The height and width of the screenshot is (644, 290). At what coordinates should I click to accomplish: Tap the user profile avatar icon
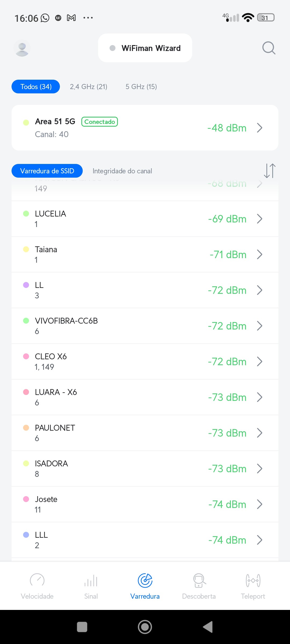22,48
